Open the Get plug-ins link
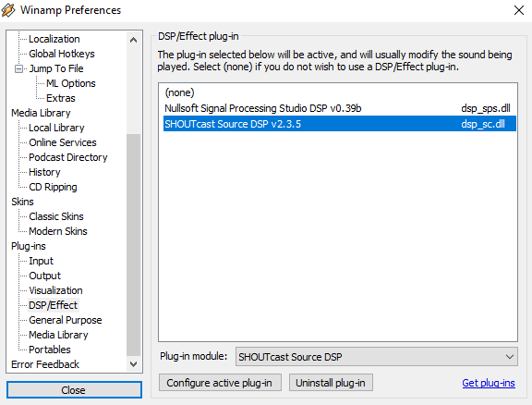 pyautogui.click(x=489, y=383)
